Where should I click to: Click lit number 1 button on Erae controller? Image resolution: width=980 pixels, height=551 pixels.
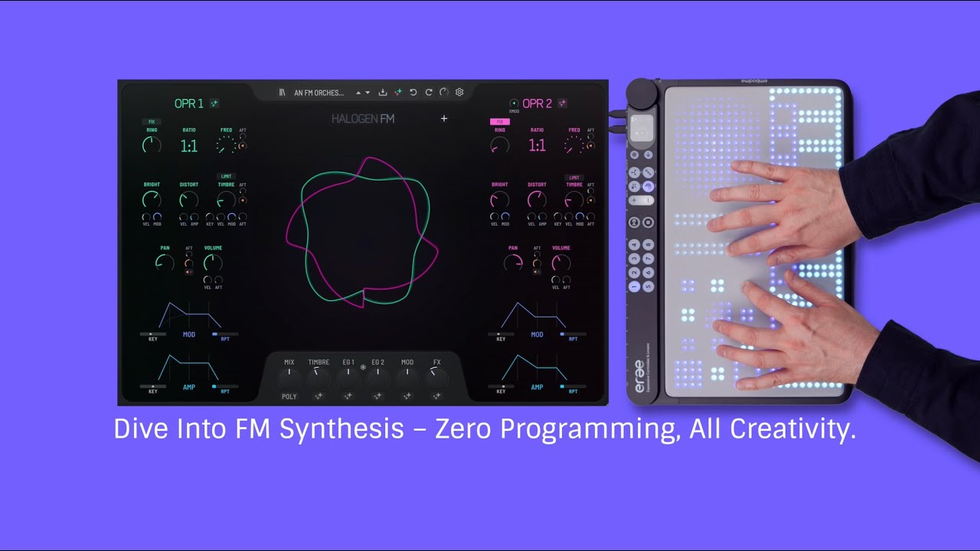click(x=635, y=287)
